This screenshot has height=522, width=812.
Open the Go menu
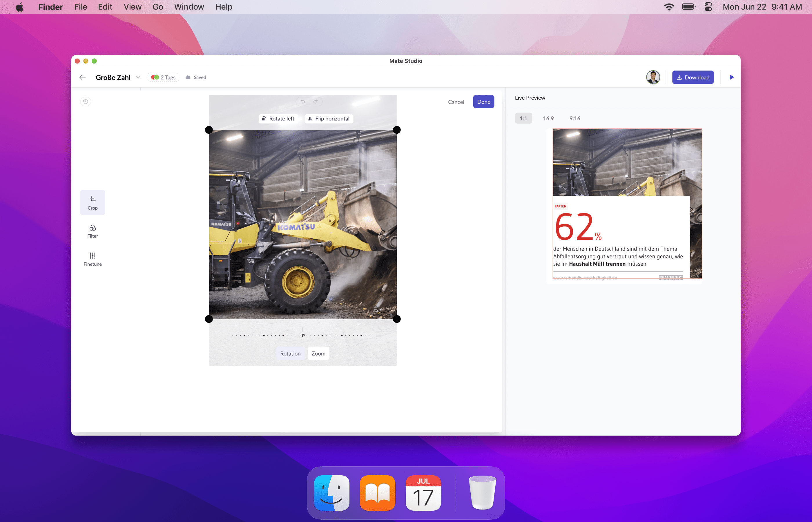(x=157, y=7)
